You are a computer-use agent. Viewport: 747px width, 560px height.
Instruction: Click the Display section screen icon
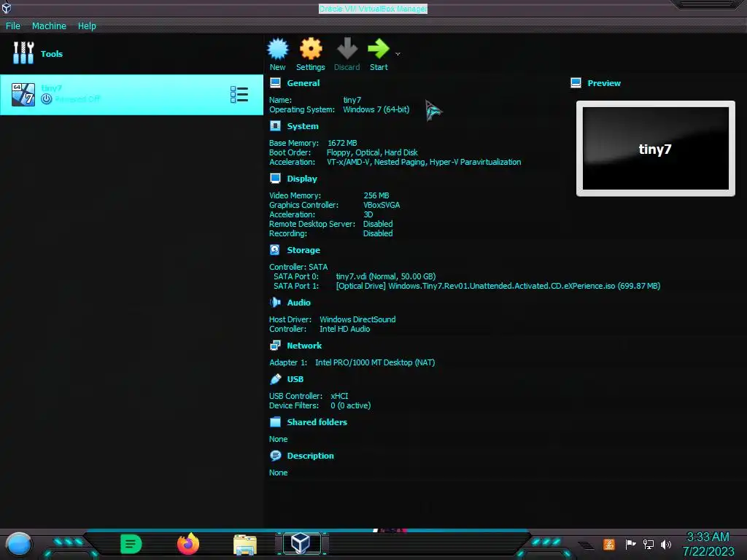tap(275, 178)
